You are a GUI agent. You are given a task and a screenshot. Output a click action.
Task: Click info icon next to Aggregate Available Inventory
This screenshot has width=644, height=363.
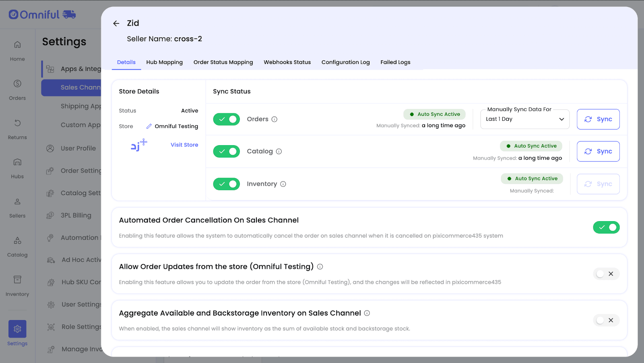click(x=367, y=313)
